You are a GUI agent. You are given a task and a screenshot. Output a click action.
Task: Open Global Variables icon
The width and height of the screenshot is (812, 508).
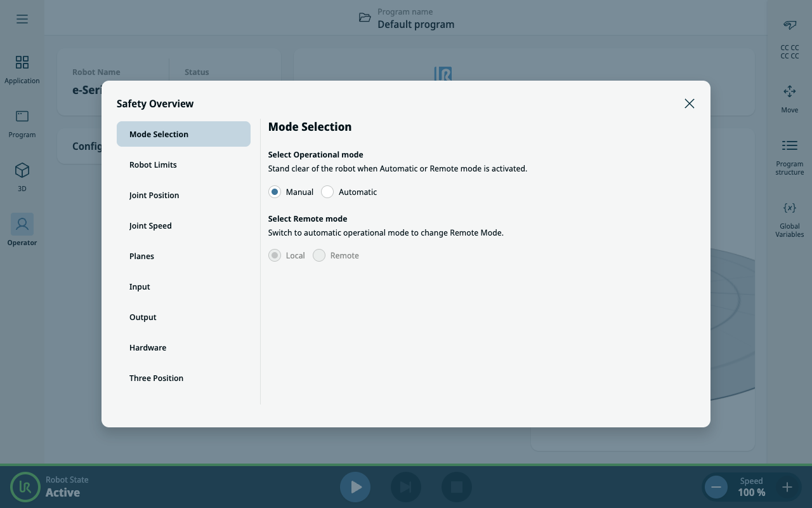[789, 208]
